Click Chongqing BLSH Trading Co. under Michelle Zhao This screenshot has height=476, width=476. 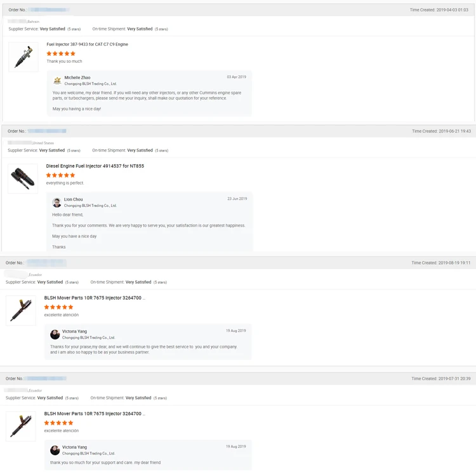click(90, 84)
